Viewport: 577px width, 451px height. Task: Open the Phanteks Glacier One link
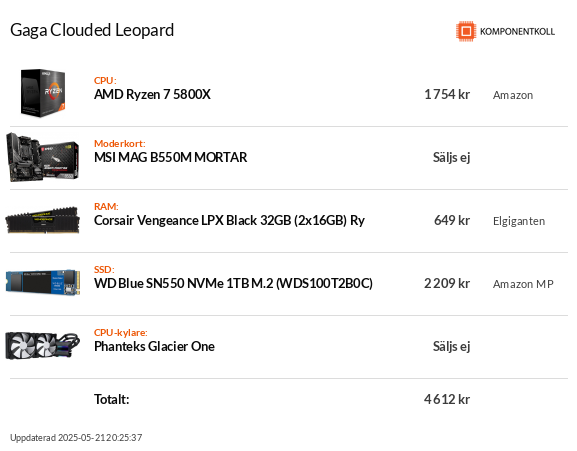pyautogui.click(x=154, y=347)
